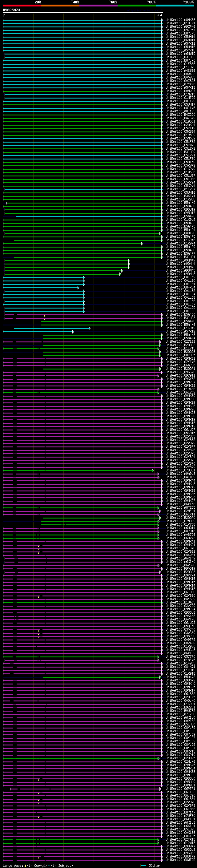Image resolution: width=197 pixels, height=868 pixels.
Task: Click the arrowhead ending UniRef100_A9QN48 alignment
Action: click(120, 274)
